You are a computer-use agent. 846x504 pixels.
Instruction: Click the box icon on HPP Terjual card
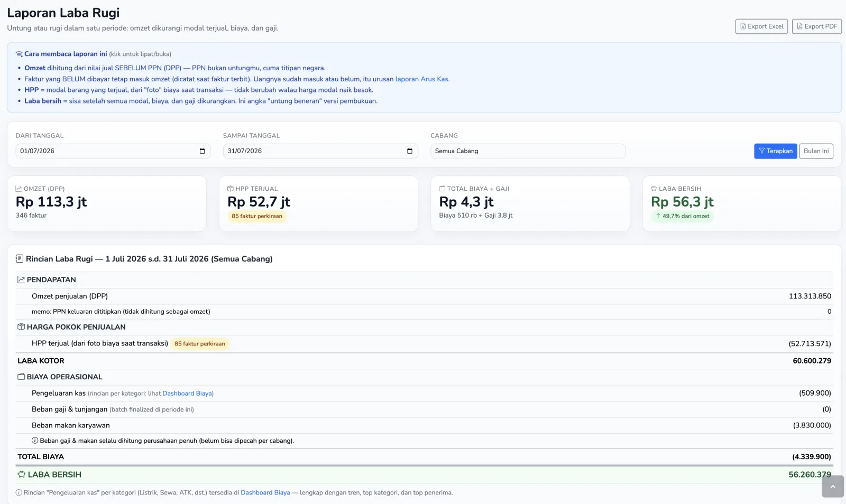tap(231, 189)
